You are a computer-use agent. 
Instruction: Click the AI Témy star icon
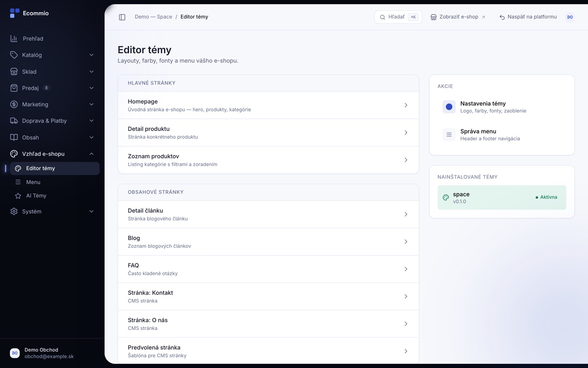18,196
